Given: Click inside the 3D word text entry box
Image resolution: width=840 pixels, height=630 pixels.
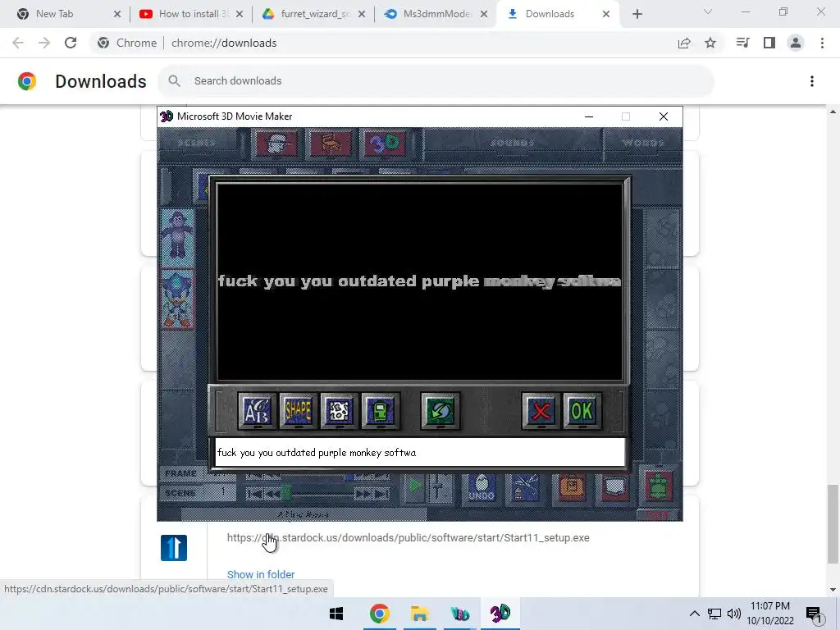Looking at the screenshot, I should point(420,453).
